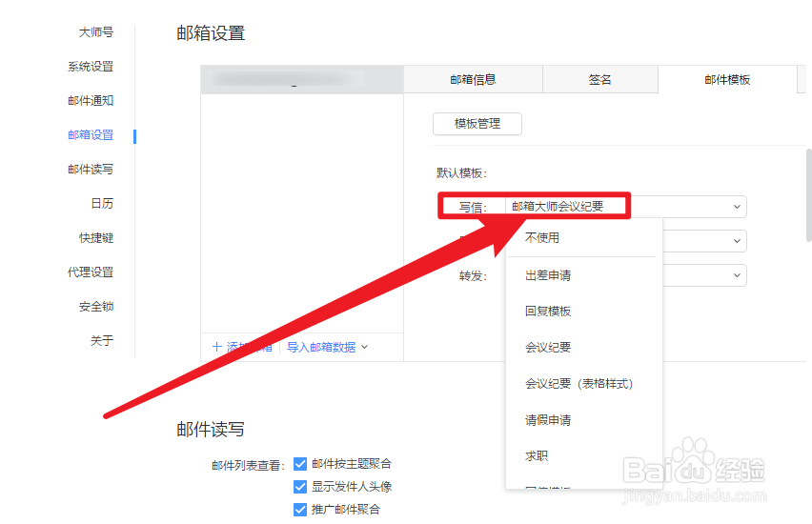
Task: Open 日历 settings
Action: coord(102,204)
